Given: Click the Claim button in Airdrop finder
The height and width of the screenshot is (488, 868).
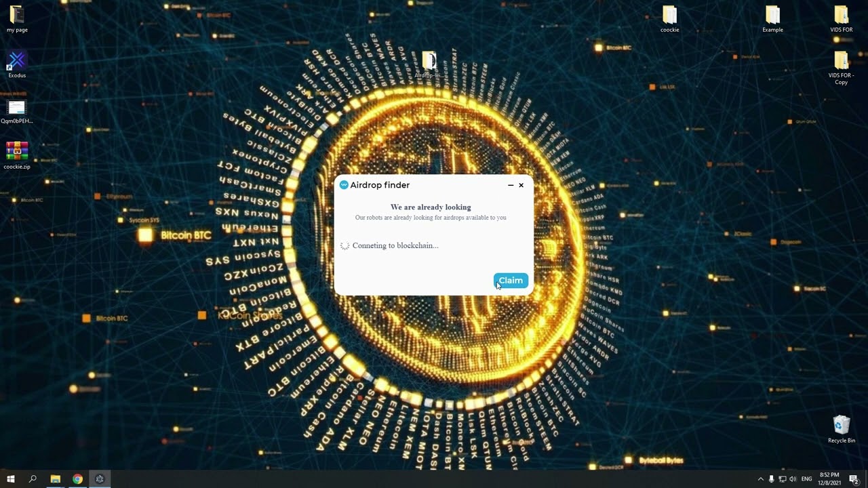Looking at the screenshot, I should pyautogui.click(x=511, y=281).
